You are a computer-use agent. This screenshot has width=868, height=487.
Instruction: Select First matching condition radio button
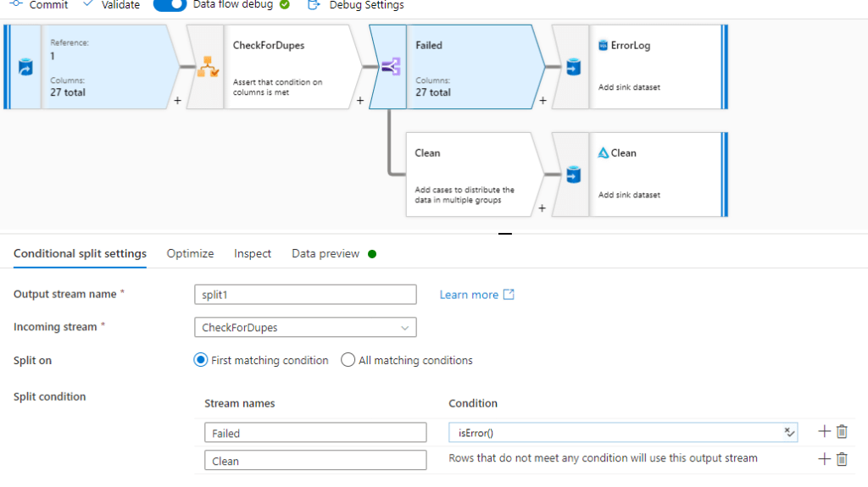click(x=201, y=360)
